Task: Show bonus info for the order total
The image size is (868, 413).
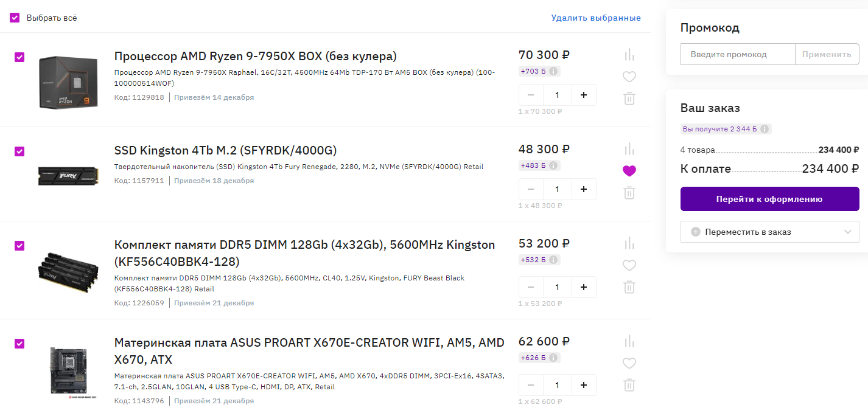Action: pyautogui.click(x=765, y=129)
